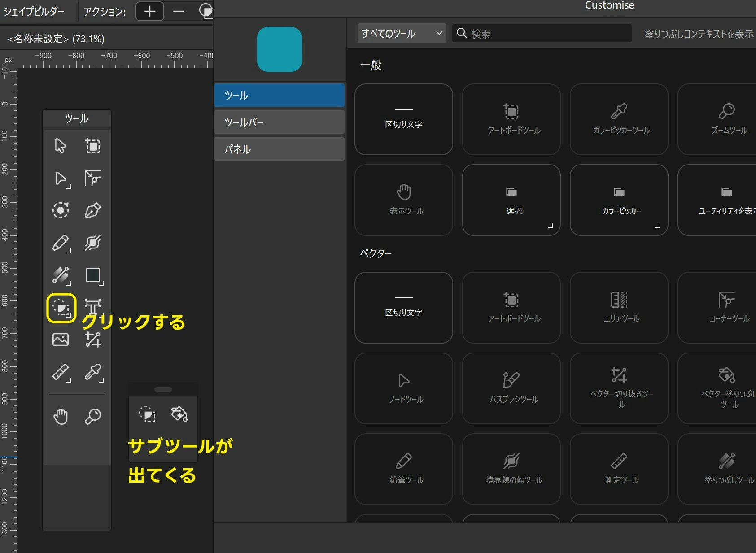Select the Pencil tool in the floating Tools panel
The height and width of the screenshot is (553, 756).
pyautogui.click(x=61, y=243)
